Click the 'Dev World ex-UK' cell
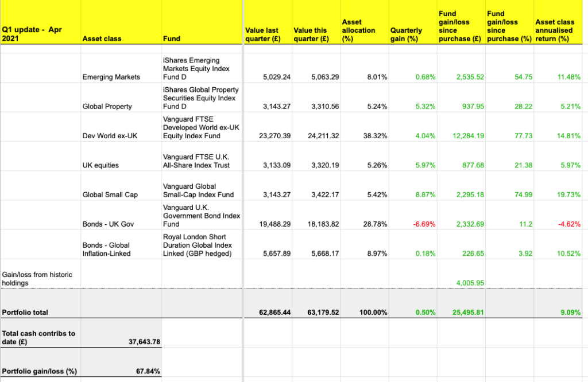 [x=121, y=127]
